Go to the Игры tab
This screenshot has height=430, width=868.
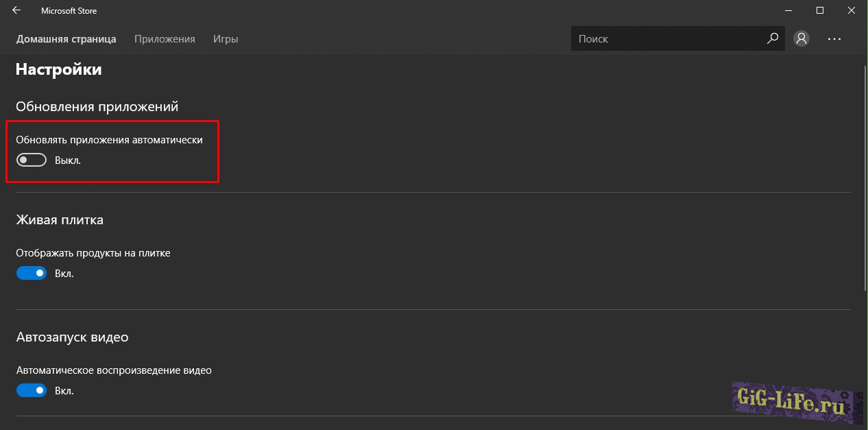226,39
